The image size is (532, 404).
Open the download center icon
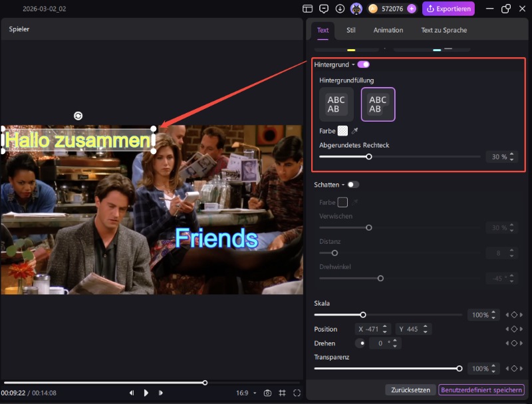(x=340, y=9)
